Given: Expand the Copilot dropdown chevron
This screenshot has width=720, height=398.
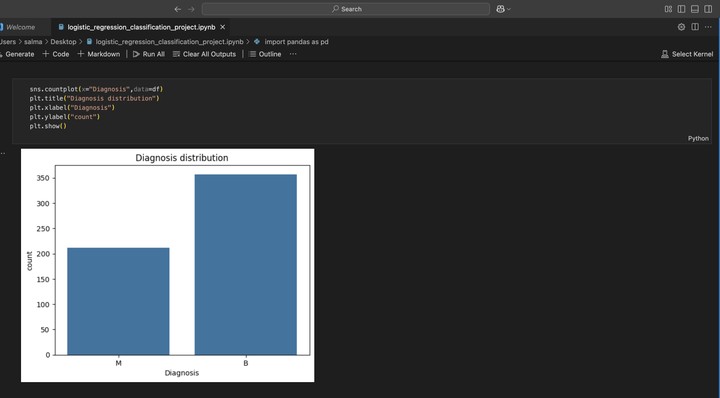Looking at the screenshot, I should (509, 9).
